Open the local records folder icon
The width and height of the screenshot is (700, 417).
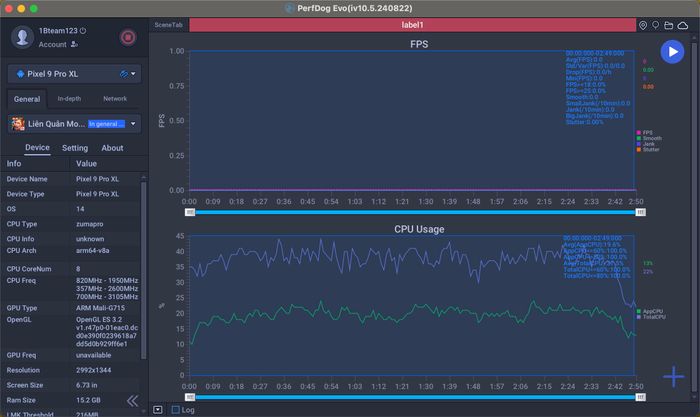[x=668, y=25]
